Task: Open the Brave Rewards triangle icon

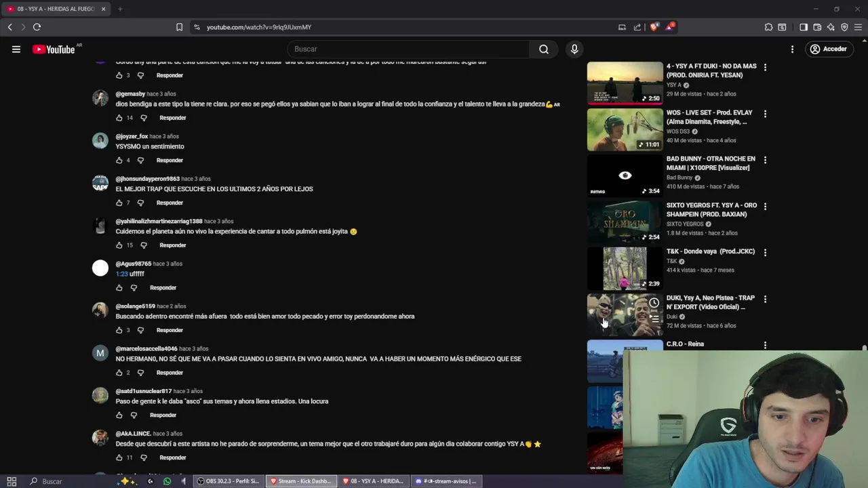Action: pos(670,27)
